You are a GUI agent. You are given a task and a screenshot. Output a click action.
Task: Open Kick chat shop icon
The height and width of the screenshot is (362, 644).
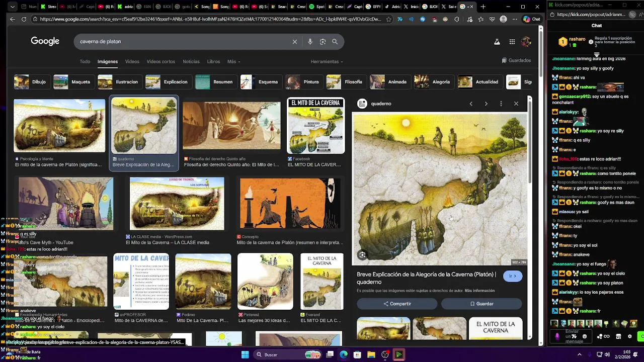pos(618,336)
